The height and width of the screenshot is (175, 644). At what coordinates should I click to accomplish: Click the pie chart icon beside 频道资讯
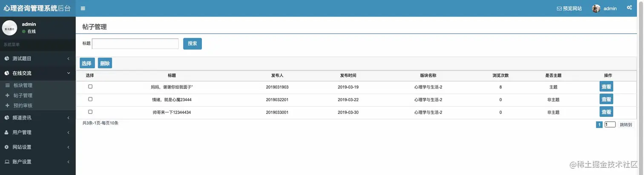point(7,118)
